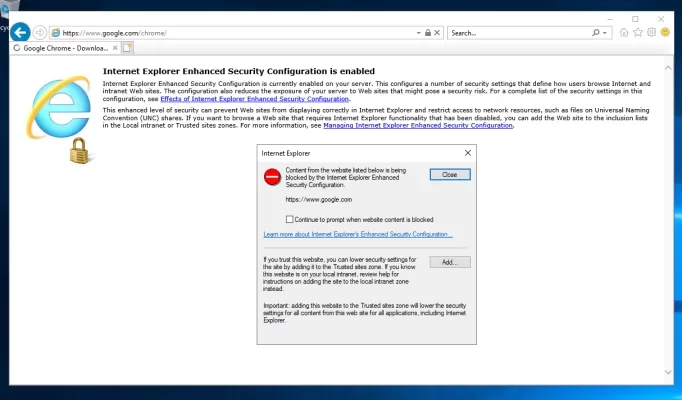Open Learn more about Enhanced Security link

click(x=357, y=234)
